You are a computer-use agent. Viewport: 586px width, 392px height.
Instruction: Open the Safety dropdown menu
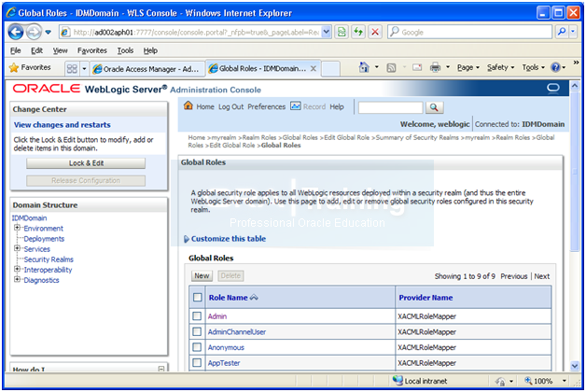click(x=500, y=67)
